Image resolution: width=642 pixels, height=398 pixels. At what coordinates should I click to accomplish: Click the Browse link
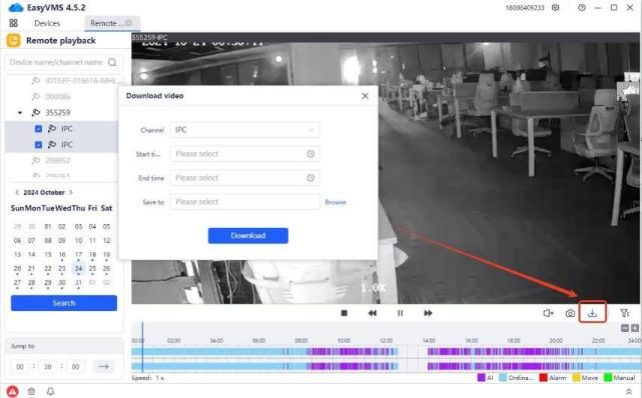(335, 202)
